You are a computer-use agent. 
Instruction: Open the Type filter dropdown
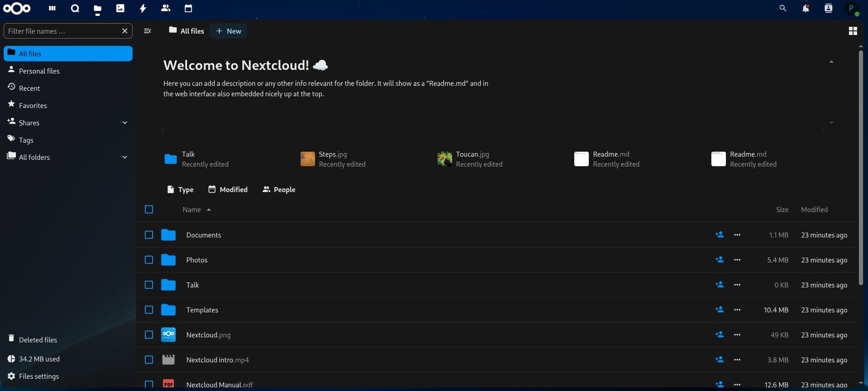(180, 189)
